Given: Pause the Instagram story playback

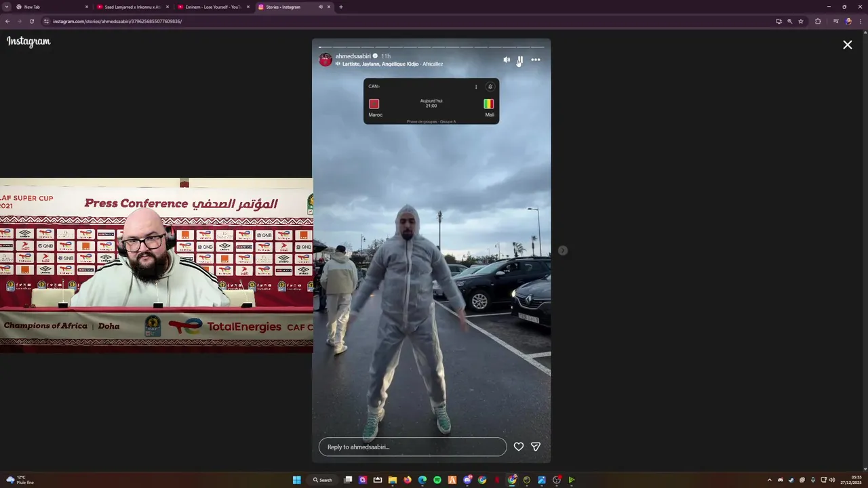Looking at the screenshot, I should pos(520,60).
